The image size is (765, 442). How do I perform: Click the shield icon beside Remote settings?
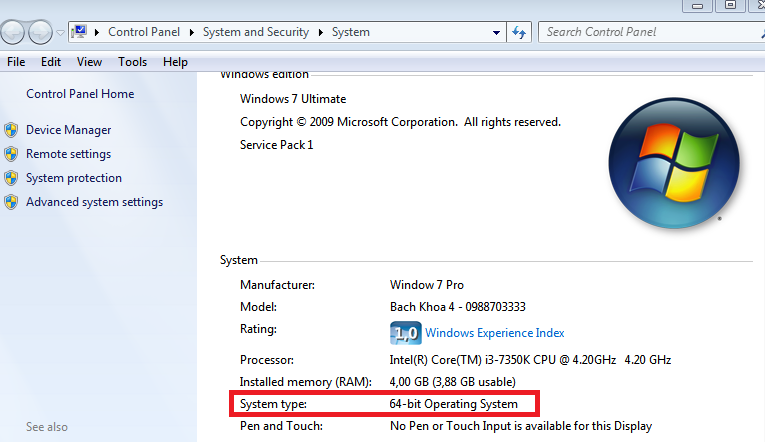[11, 154]
